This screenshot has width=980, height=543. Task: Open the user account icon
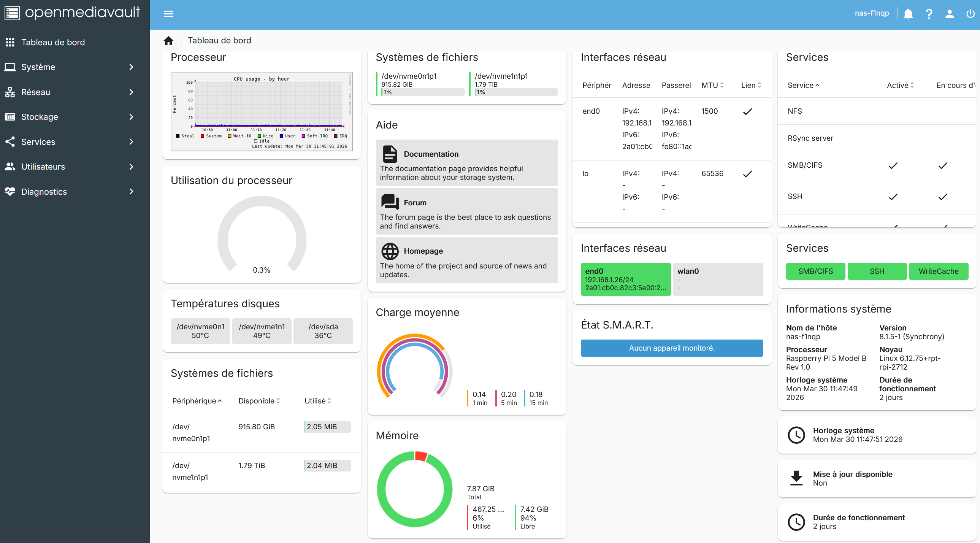[x=949, y=14]
